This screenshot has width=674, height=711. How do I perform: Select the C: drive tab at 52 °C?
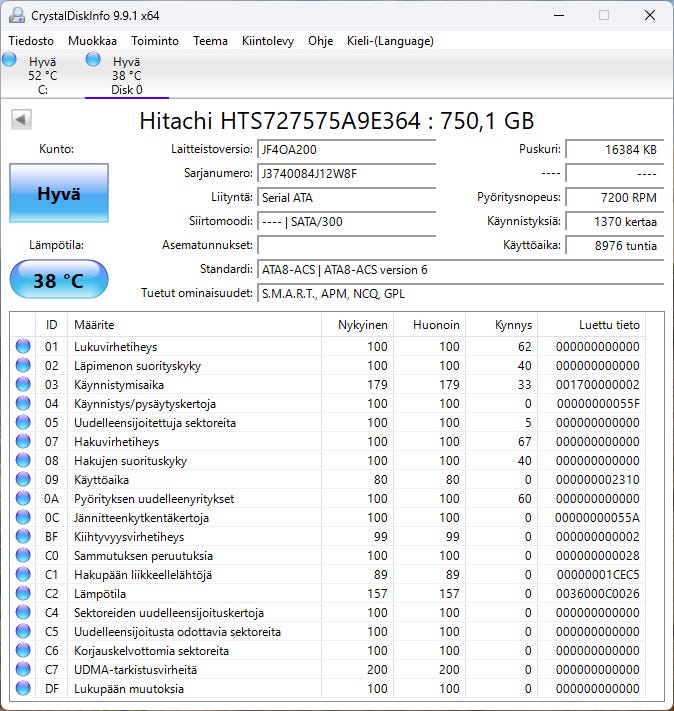click(x=43, y=75)
